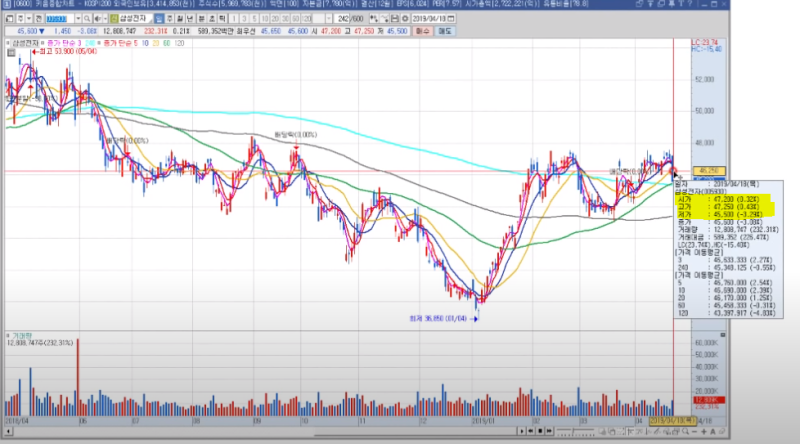
Task: Click the 거래량 volume panel label
Action: coord(22,336)
